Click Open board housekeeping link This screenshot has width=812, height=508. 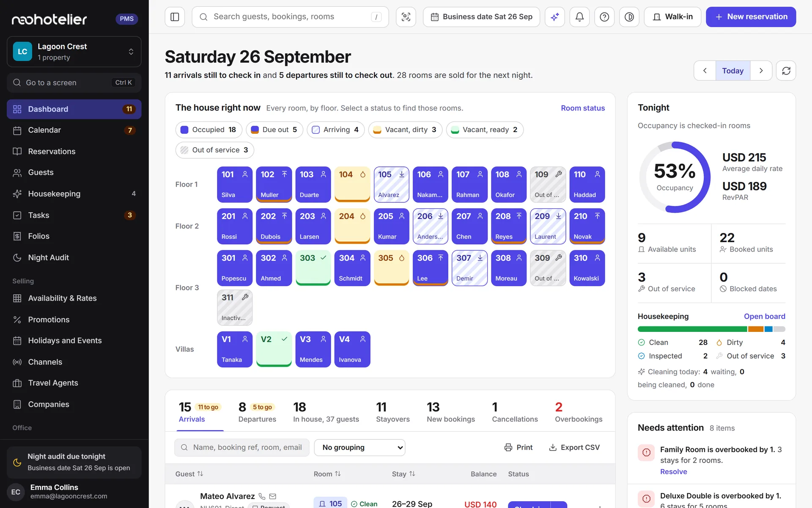(x=764, y=316)
